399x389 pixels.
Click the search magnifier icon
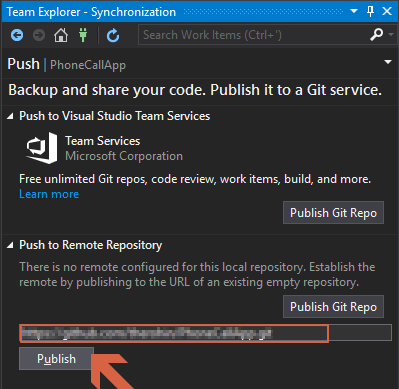point(377,34)
